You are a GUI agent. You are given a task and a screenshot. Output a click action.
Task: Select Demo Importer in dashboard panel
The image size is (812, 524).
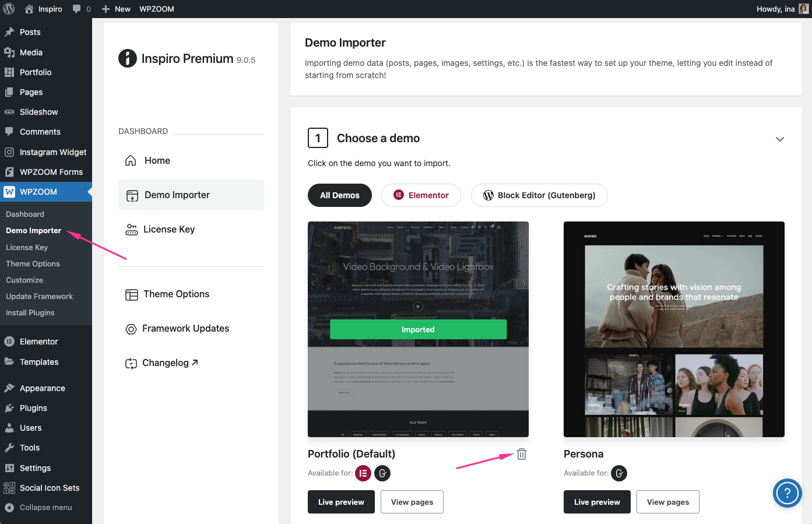191,195
